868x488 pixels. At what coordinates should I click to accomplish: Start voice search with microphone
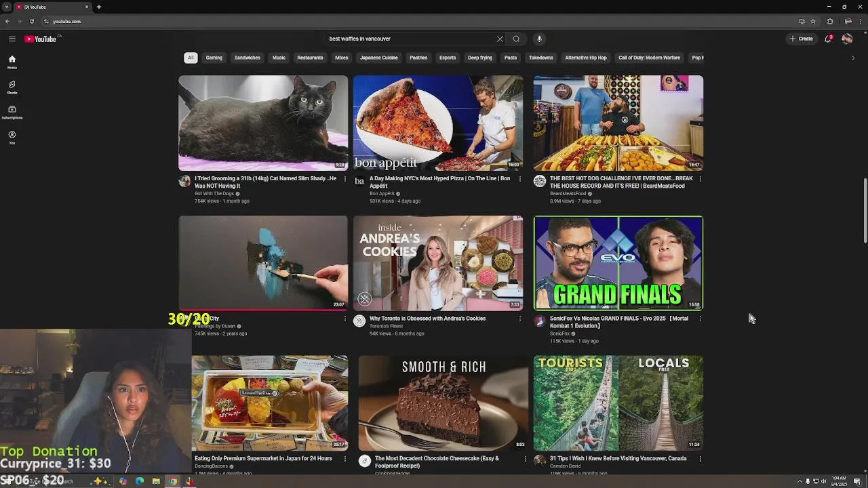click(x=539, y=39)
